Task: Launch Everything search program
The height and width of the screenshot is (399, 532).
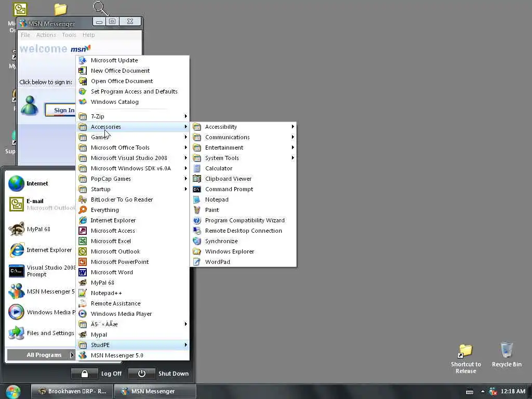Action: click(132, 210)
